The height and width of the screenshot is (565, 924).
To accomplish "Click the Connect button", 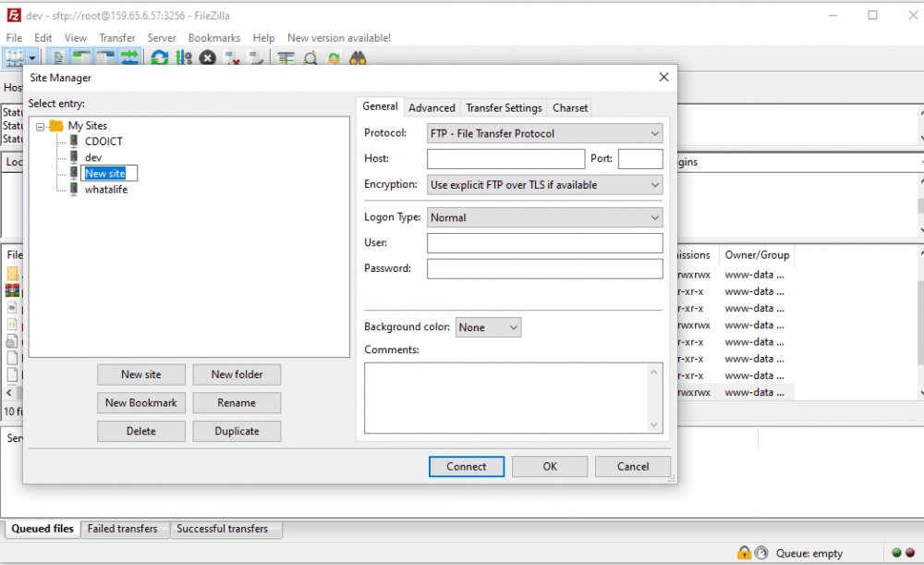I will (466, 466).
